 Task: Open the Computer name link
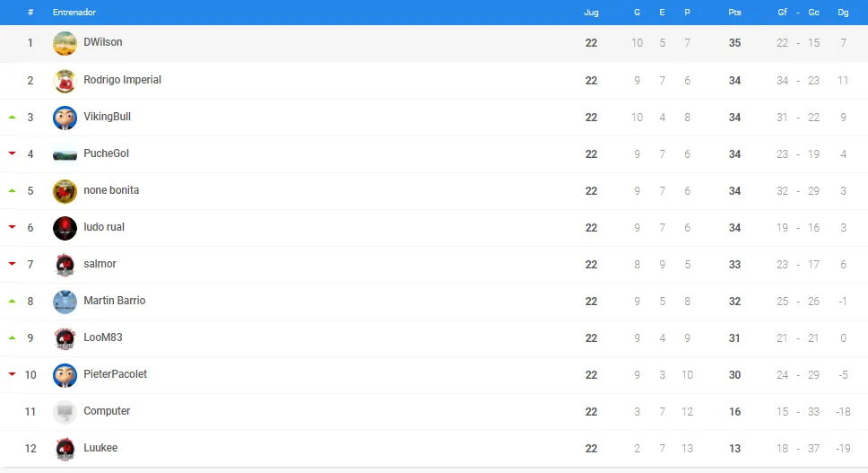point(107,411)
